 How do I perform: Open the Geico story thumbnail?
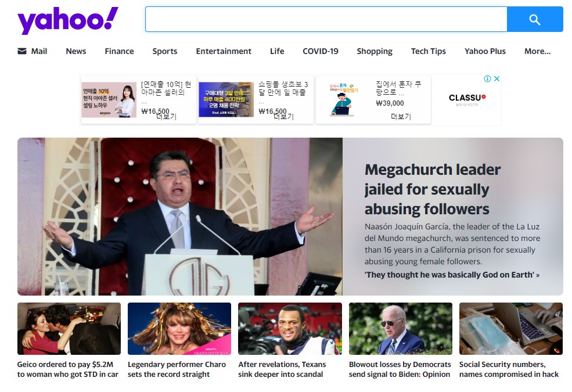click(x=69, y=329)
